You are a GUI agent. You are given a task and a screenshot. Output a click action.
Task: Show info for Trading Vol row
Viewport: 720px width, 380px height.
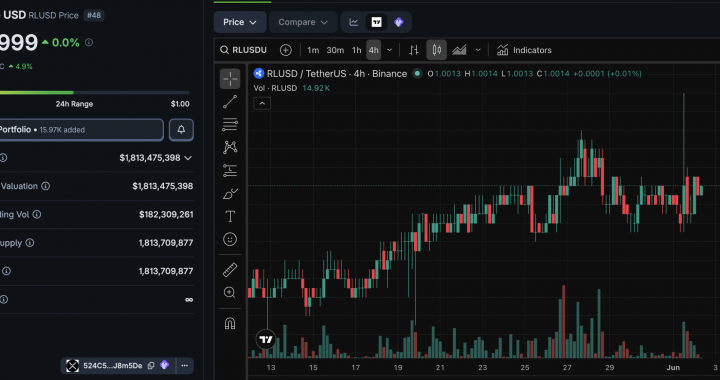point(37,214)
